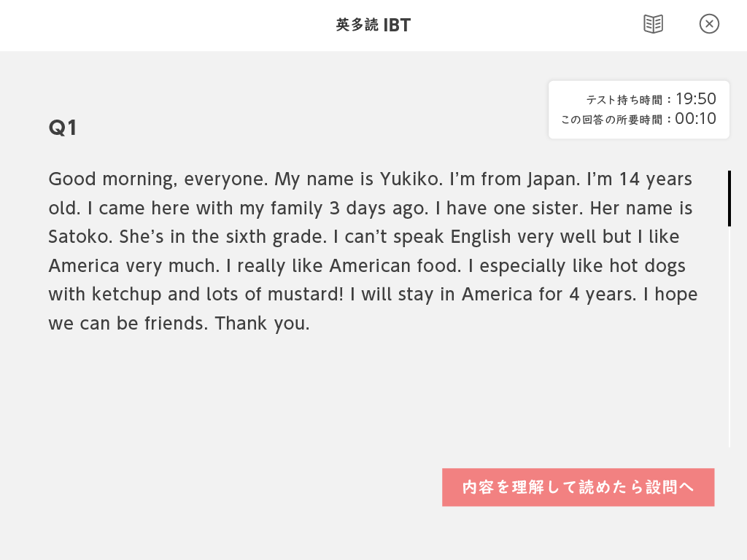This screenshot has height=560, width=747.
Task: Click the word Japan in the passage
Action: click(554, 179)
